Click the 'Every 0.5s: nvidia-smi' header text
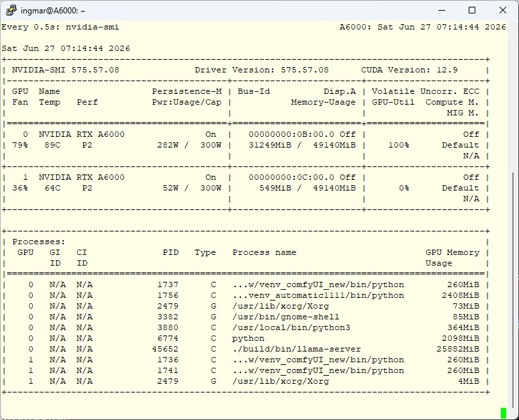The width and height of the screenshot is (519, 420). tap(60, 27)
